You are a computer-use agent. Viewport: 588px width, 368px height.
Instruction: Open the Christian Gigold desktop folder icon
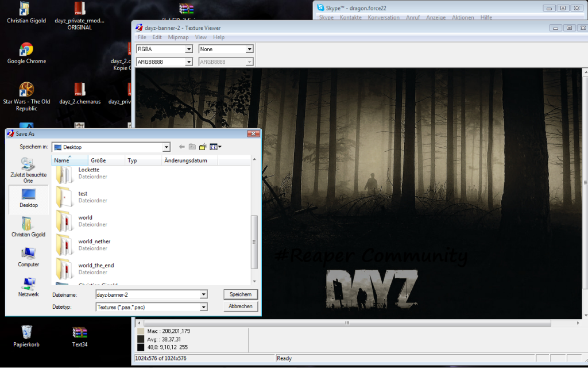(x=26, y=13)
